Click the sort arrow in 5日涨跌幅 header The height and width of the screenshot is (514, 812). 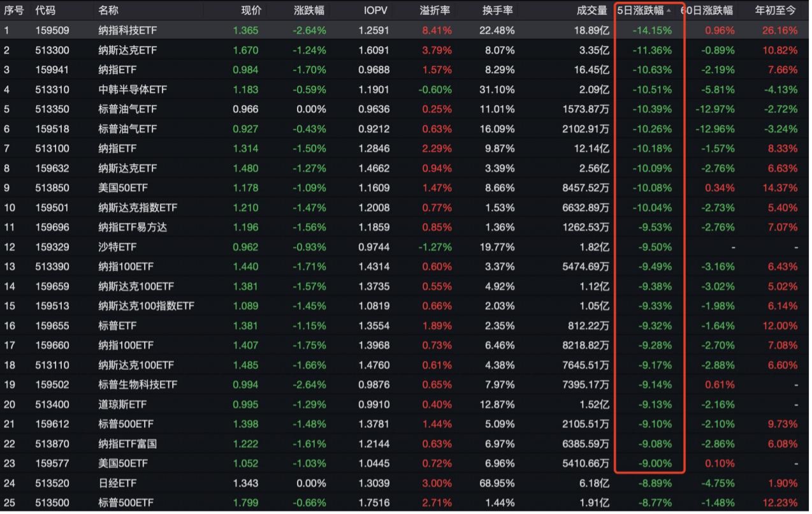tap(669, 11)
